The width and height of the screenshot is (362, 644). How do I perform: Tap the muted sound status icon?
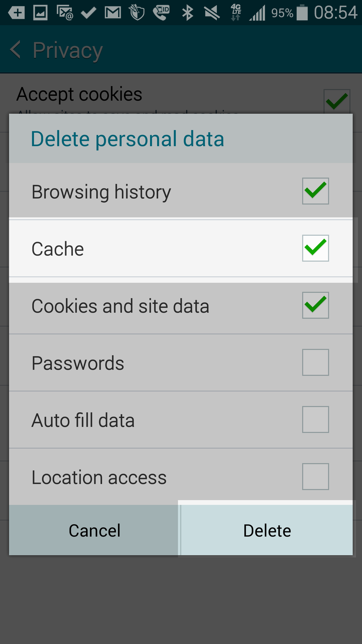pos(212,13)
